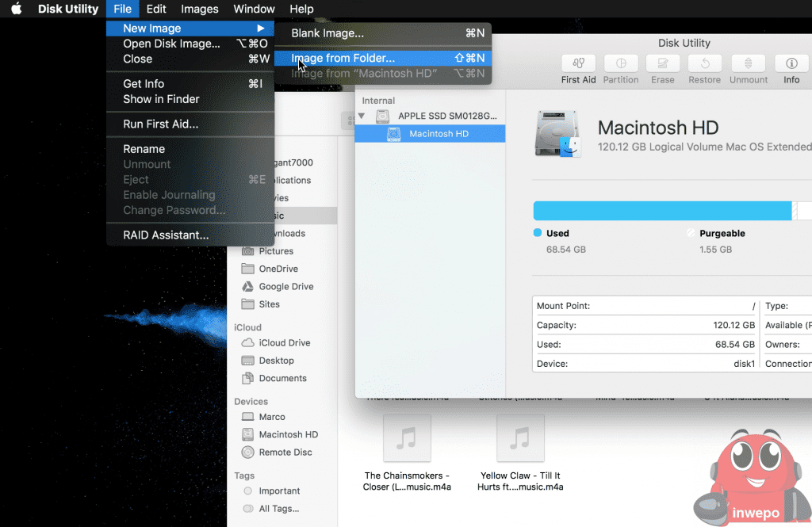
Task: Open Sites folder in Finder sidebar
Action: click(282, 304)
